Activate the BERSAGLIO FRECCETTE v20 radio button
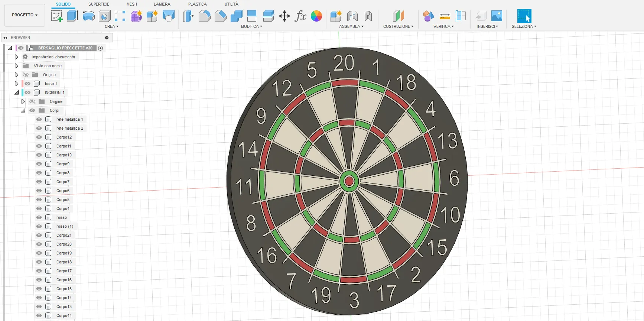Screen dimensions: 644x321 (100, 48)
